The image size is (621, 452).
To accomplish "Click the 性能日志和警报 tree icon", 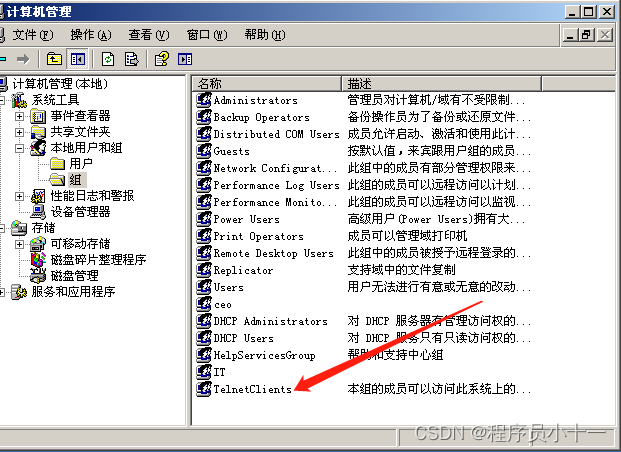I will coord(38,196).
